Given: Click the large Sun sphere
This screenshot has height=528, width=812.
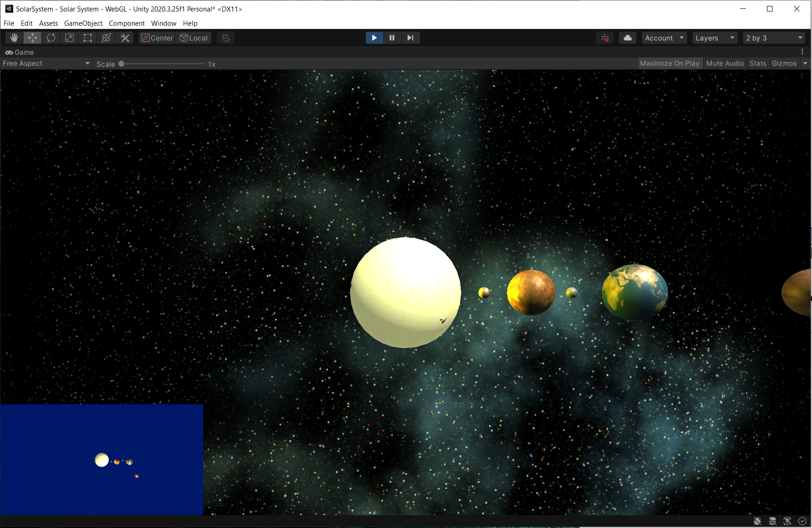Looking at the screenshot, I should coord(406,293).
